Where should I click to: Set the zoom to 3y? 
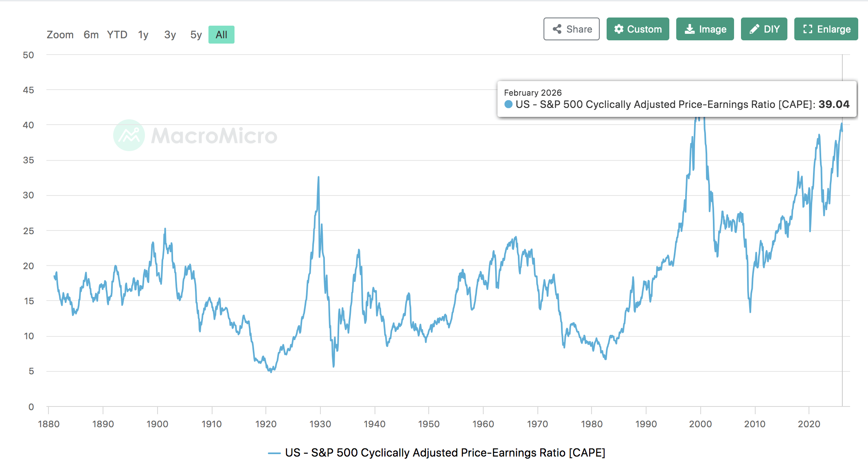coord(170,35)
